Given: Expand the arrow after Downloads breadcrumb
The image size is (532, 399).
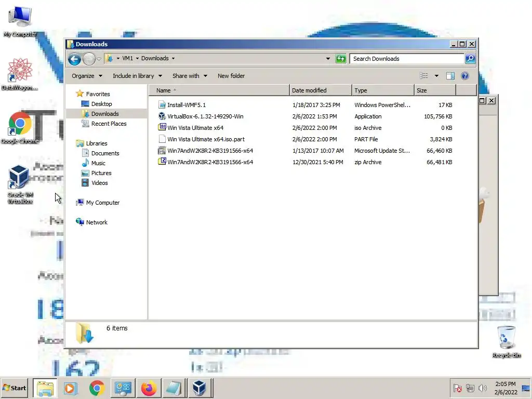Looking at the screenshot, I should pos(173,58).
